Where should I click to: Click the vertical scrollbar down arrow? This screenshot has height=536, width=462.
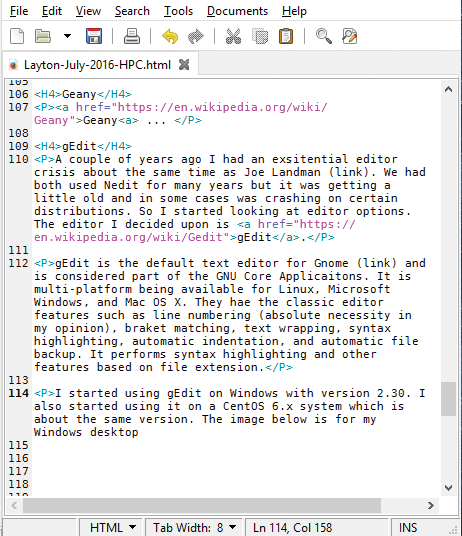[448, 487]
